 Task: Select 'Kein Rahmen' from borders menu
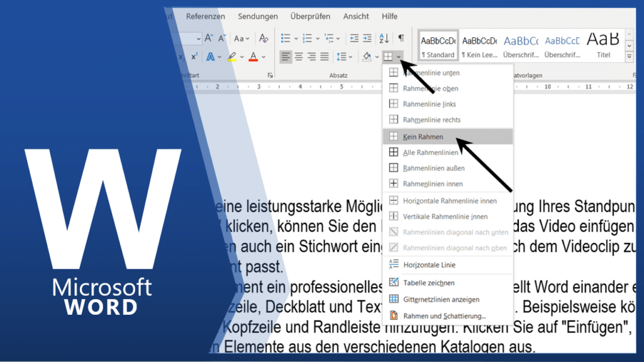pyautogui.click(x=423, y=137)
